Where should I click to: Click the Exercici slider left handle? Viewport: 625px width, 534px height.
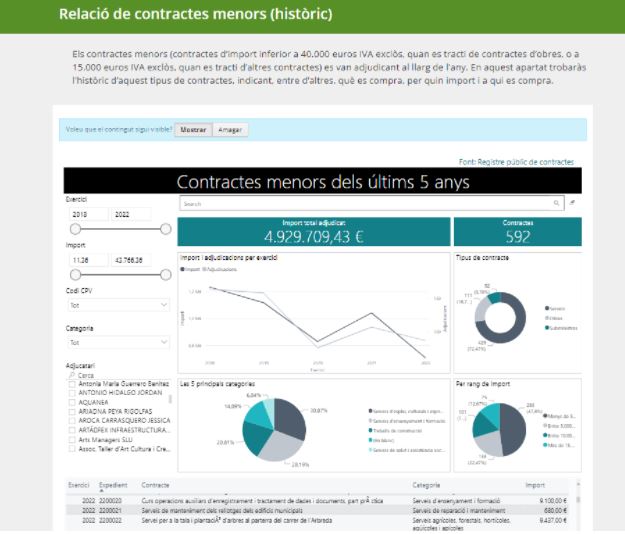[x=75, y=230]
